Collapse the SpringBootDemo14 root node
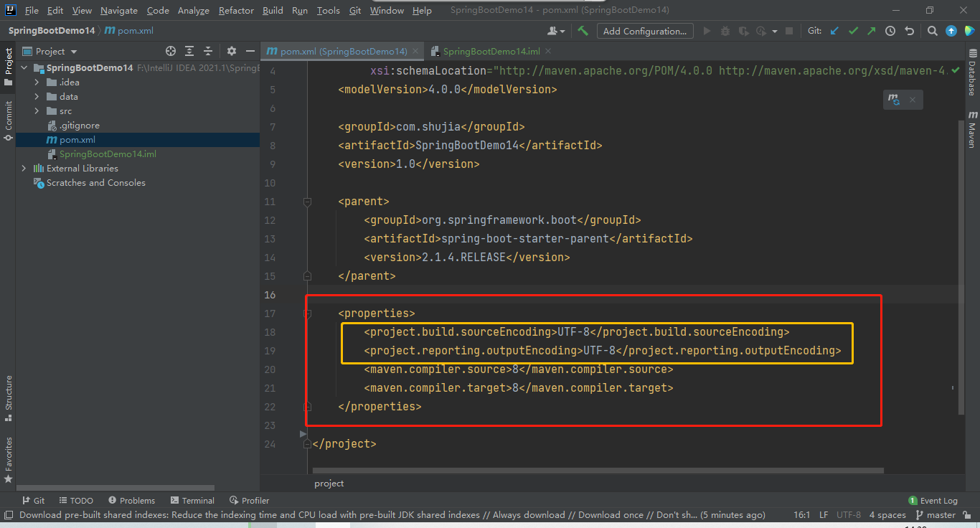 click(x=24, y=68)
